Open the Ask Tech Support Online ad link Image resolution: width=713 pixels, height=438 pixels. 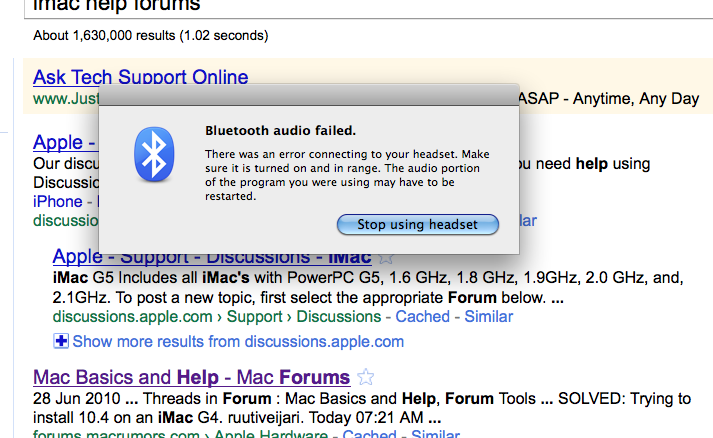141,77
